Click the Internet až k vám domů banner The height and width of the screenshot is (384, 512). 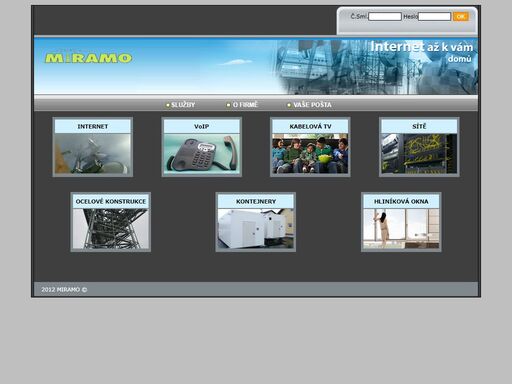422,52
